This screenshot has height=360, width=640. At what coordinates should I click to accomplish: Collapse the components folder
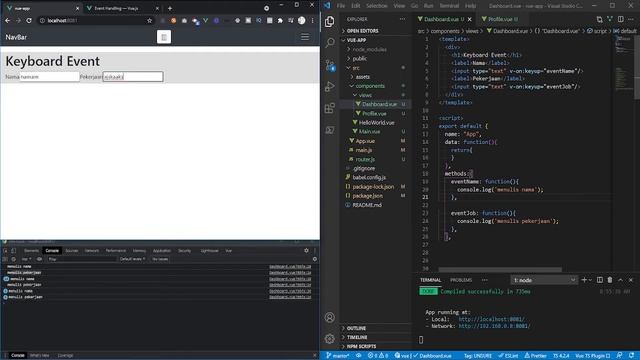point(375,86)
